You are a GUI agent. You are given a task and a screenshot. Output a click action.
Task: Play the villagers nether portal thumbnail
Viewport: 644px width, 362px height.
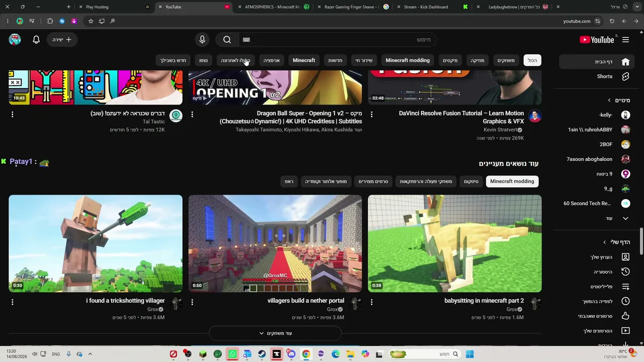pos(275,244)
